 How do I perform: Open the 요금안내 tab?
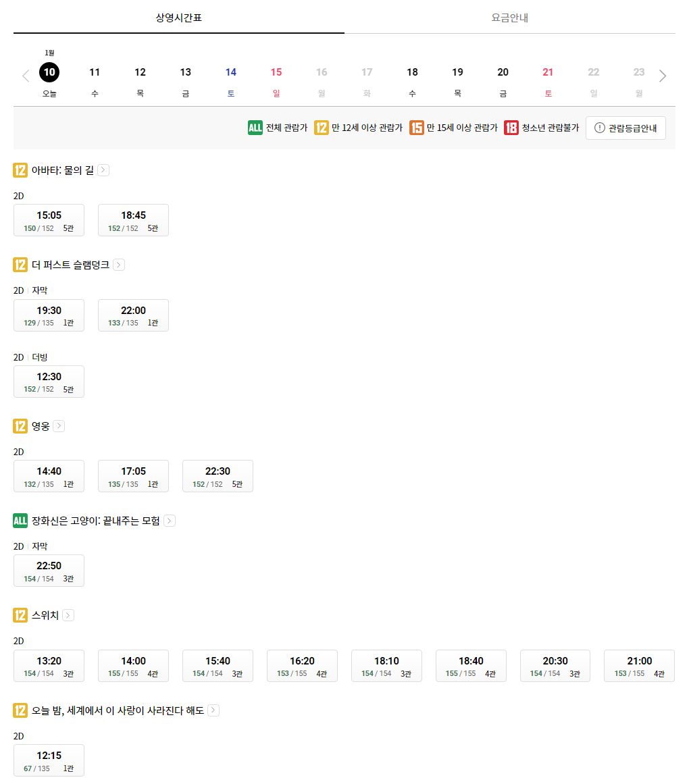tap(509, 18)
